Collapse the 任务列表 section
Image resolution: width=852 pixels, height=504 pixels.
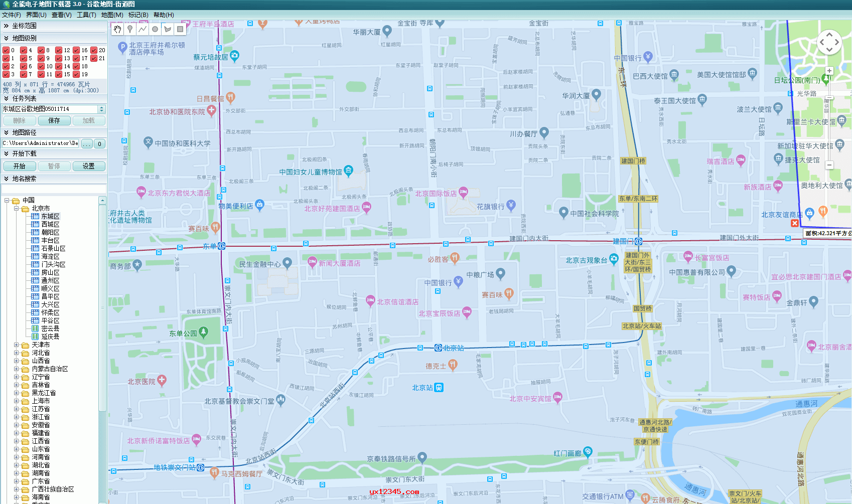[x=6, y=98]
